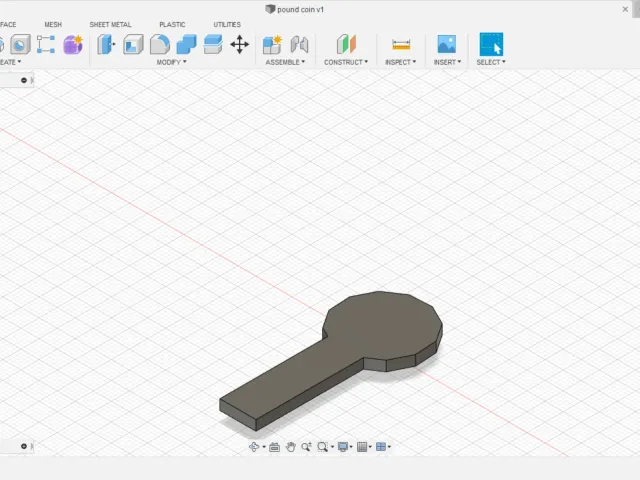Select the handle end face of the model
Viewport: 640px width, 480px height.
tap(238, 413)
